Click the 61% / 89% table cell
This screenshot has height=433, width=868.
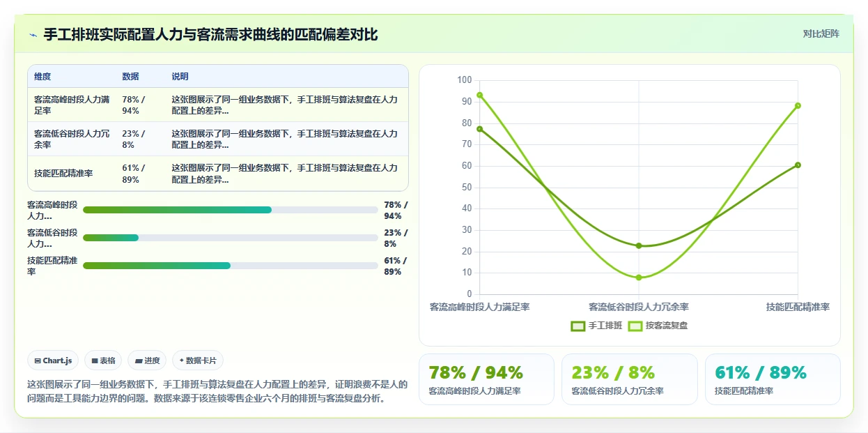141,174
